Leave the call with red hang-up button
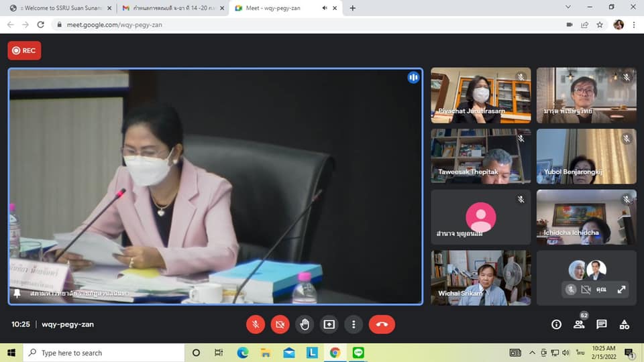 (382, 324)
